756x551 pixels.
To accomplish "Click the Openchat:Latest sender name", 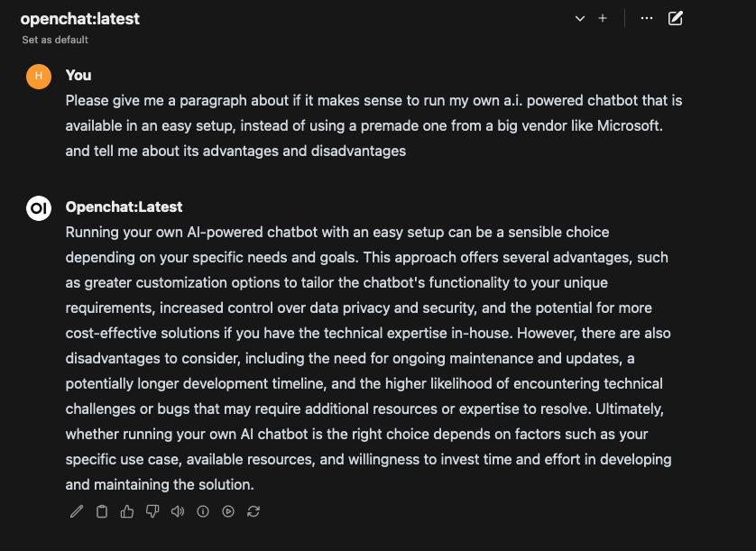I will point(124,207).
